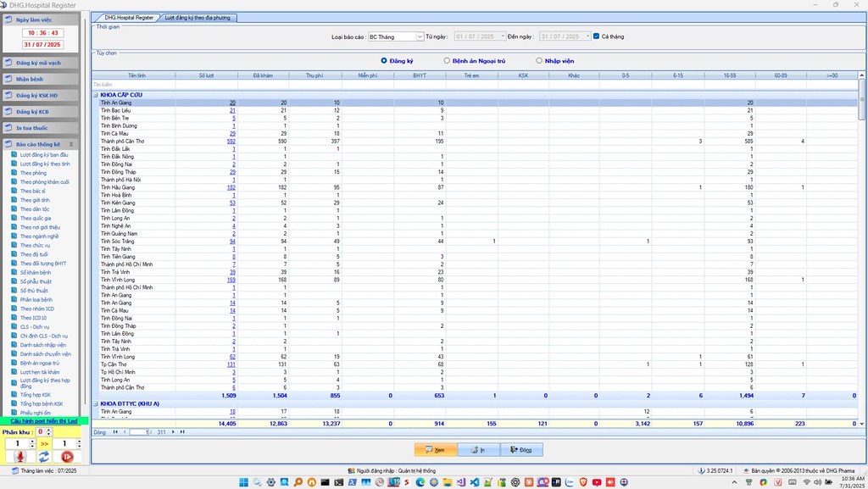The image size is (868, 489).
Task: Open the Wi-Fi network tray icon
Action: [807, 482]
